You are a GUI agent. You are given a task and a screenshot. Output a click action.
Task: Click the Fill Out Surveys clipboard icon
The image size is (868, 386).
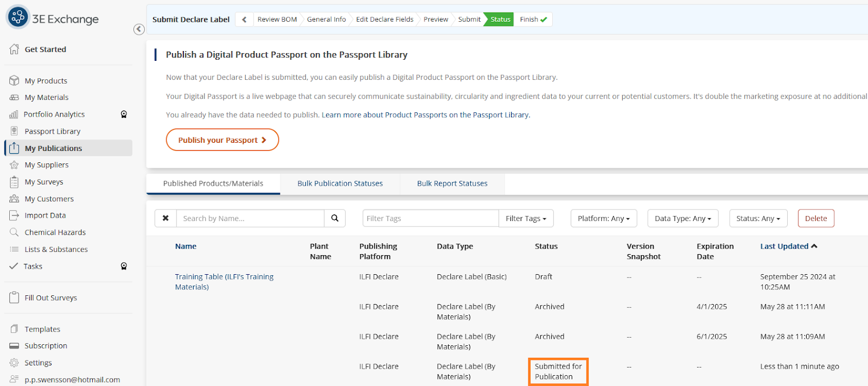[x=14, y=298]
